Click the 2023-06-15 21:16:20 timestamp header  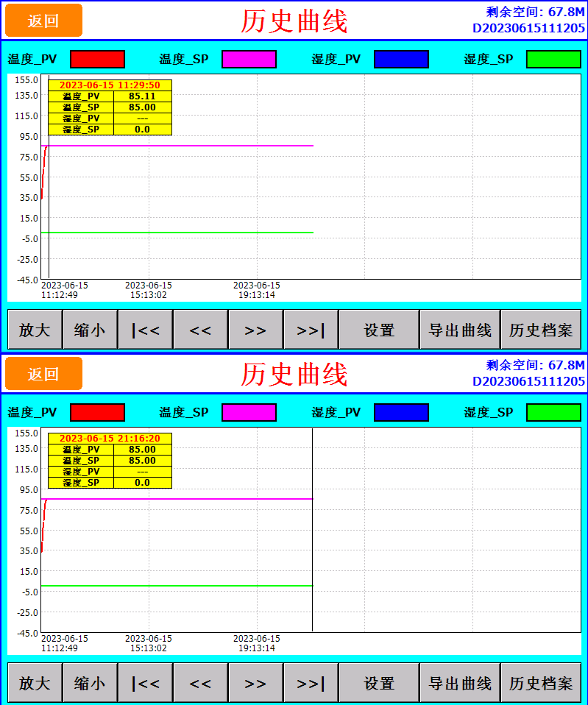coord(110,438)
